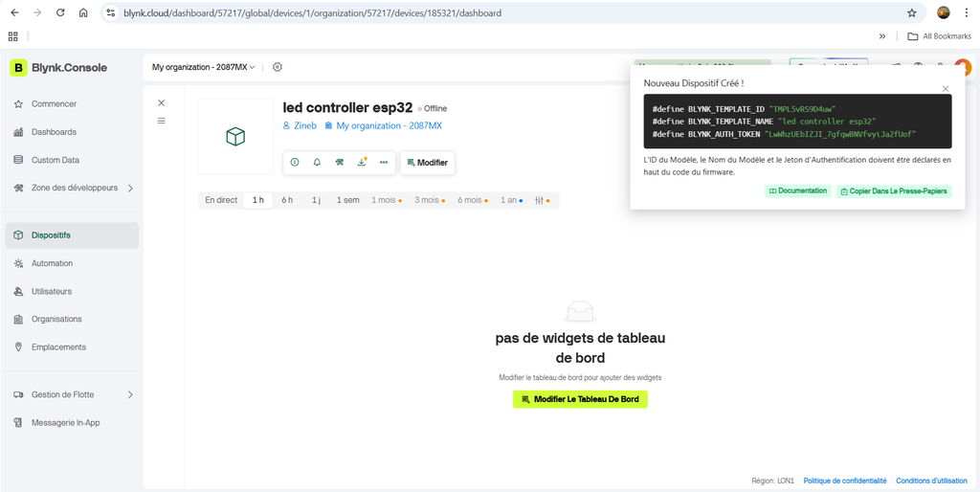The image size is (980, 492).
Task: Click the Offline status label
Action: (433, 109)
